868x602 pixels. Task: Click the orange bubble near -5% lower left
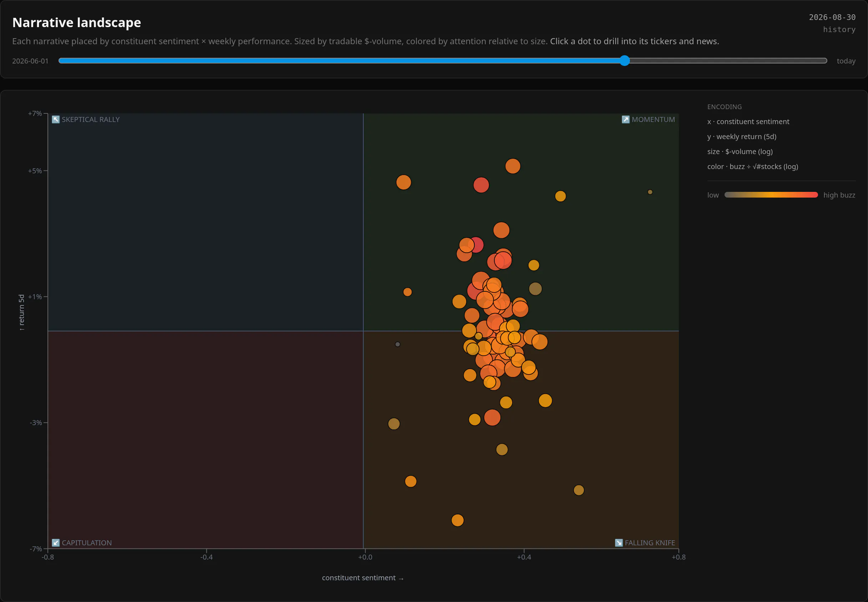(410, 481)
